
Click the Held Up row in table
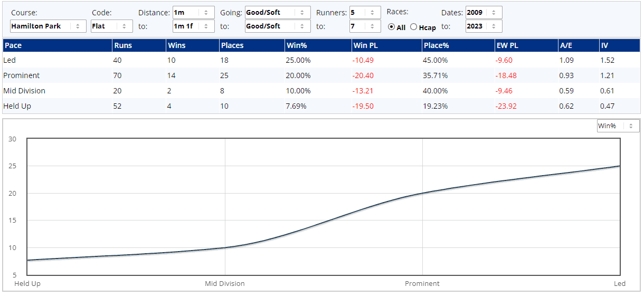pyautogui.click(x=17, y=106)
